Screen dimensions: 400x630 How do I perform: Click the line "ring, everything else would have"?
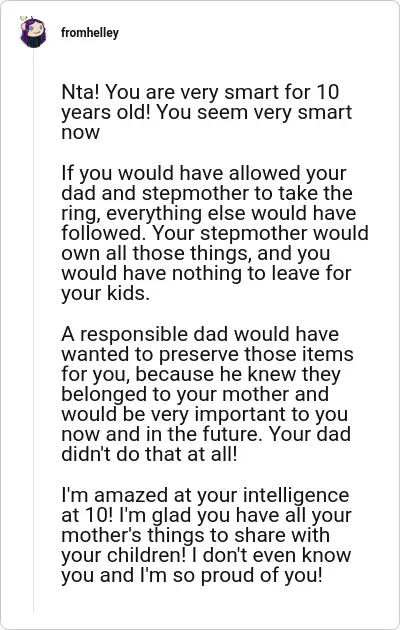pyautogui.click(x=209, y=213)
